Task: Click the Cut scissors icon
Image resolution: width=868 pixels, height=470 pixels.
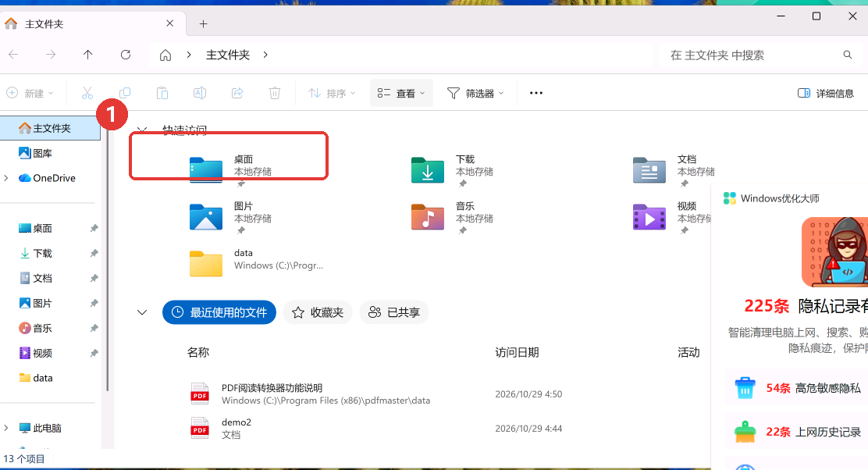Action: [x=87, y=93]
